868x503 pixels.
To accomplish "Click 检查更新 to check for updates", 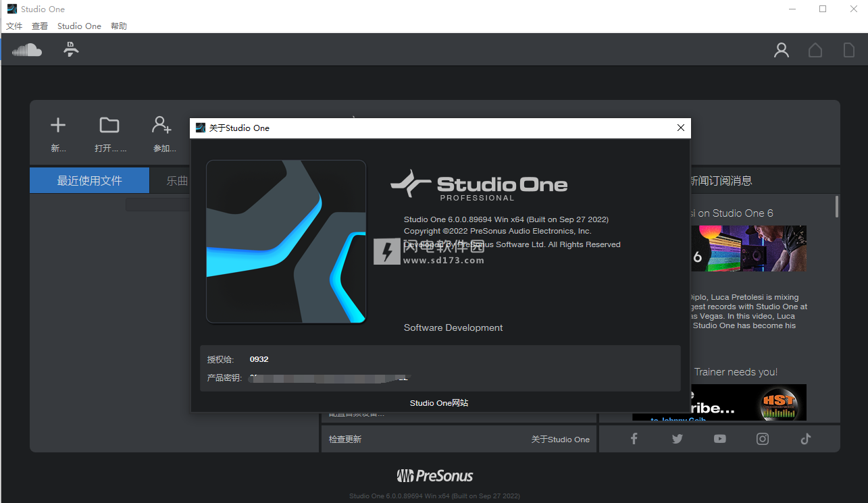I will click(345, 440).
